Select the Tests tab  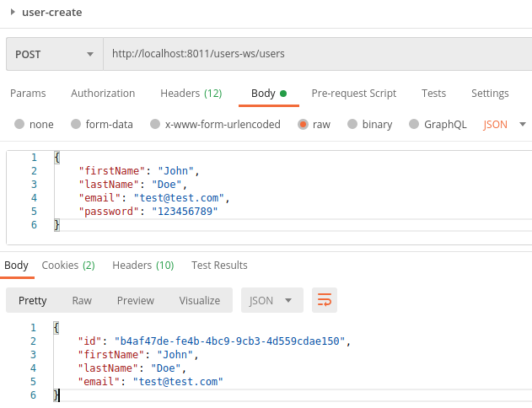pyautogui.click(x=433, y=94)
